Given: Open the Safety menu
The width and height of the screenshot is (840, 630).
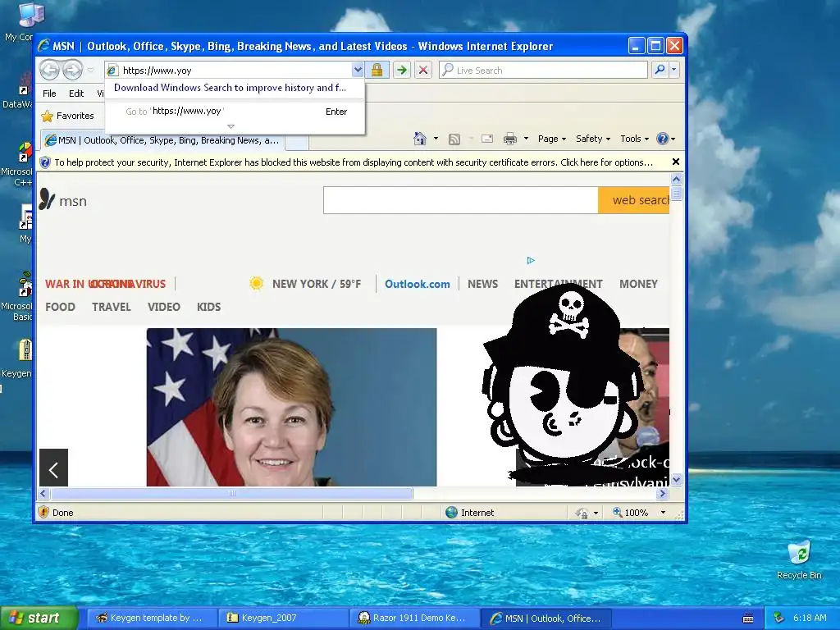Looking at the screenshot, I should point(592,139).
